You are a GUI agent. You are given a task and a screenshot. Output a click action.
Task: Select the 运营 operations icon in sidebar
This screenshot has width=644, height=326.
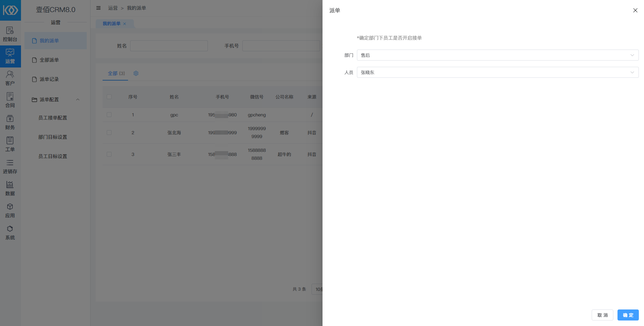point(10,53)
